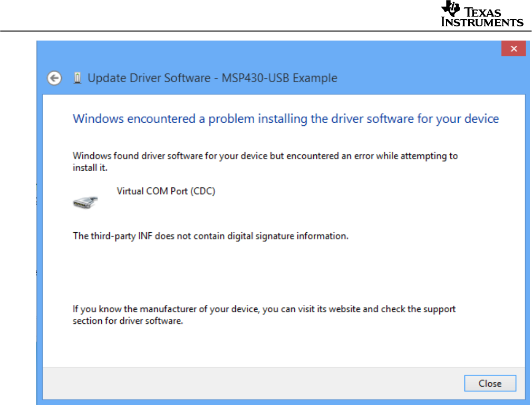This screenshot has width=532, height=405.
Task: Click the 'third-party INF' digital signature message
Action: 210,236
